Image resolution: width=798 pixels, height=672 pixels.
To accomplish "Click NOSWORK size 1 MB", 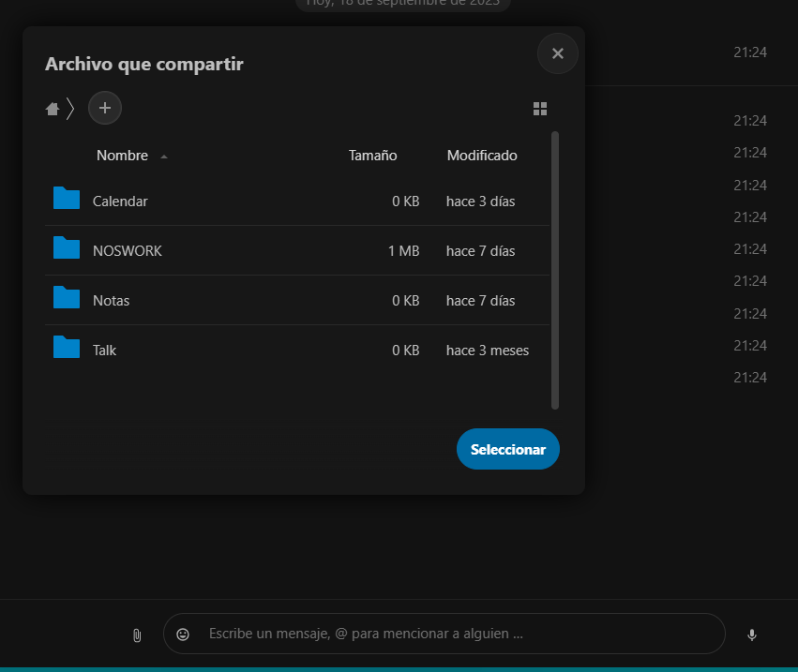I will pos(403,251).
